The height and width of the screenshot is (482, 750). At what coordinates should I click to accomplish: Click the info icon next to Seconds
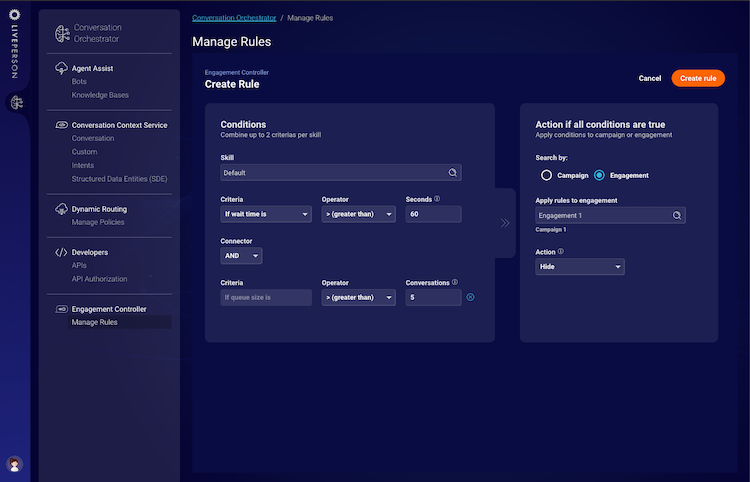437,199
